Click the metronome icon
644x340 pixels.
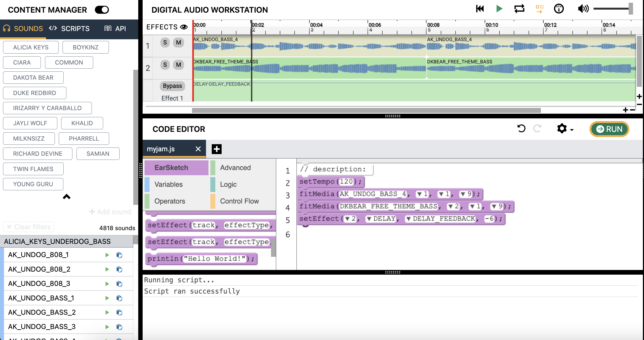559,9
